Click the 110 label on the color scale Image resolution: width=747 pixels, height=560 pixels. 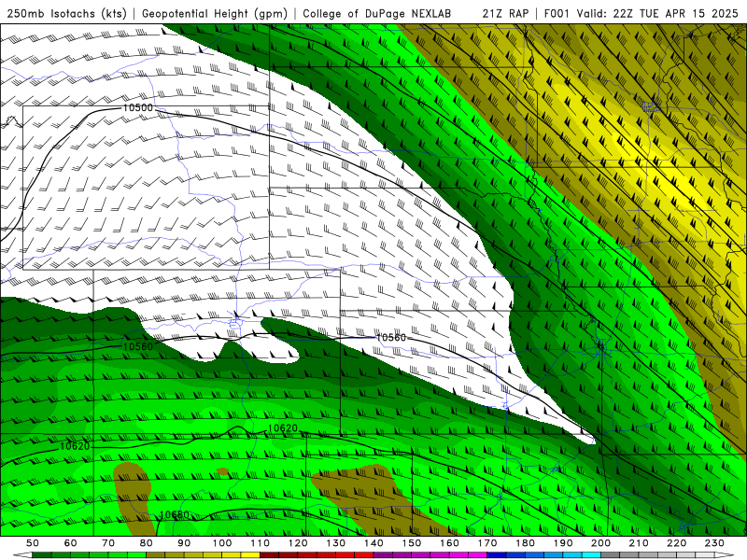pyautogui.click(x=261, y=543)
